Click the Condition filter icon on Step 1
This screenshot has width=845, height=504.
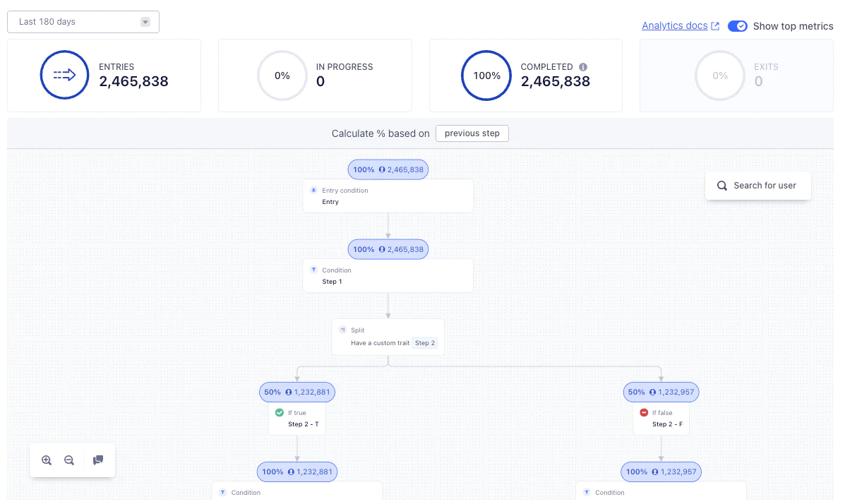[x=313, y=270]
